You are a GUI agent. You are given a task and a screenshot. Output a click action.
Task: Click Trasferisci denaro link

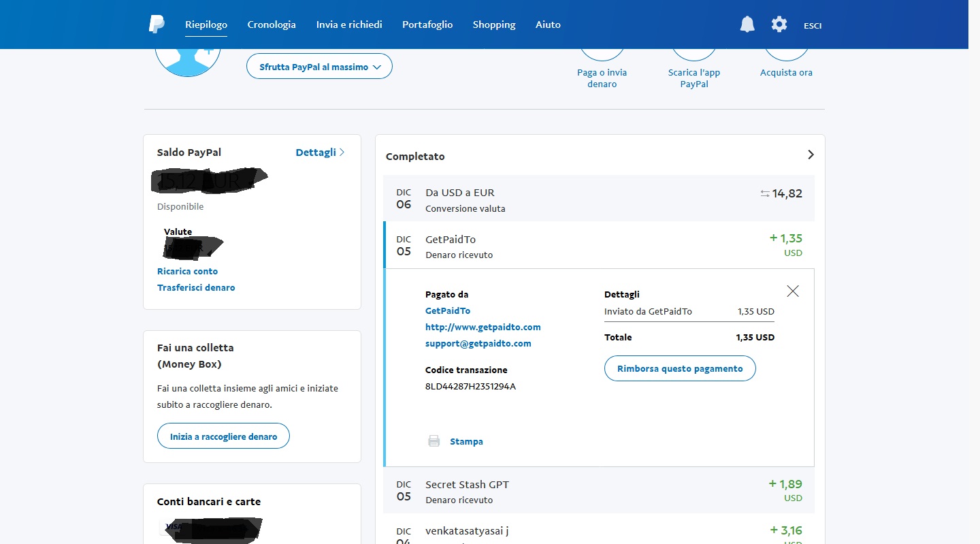click(x=196, y=287)
